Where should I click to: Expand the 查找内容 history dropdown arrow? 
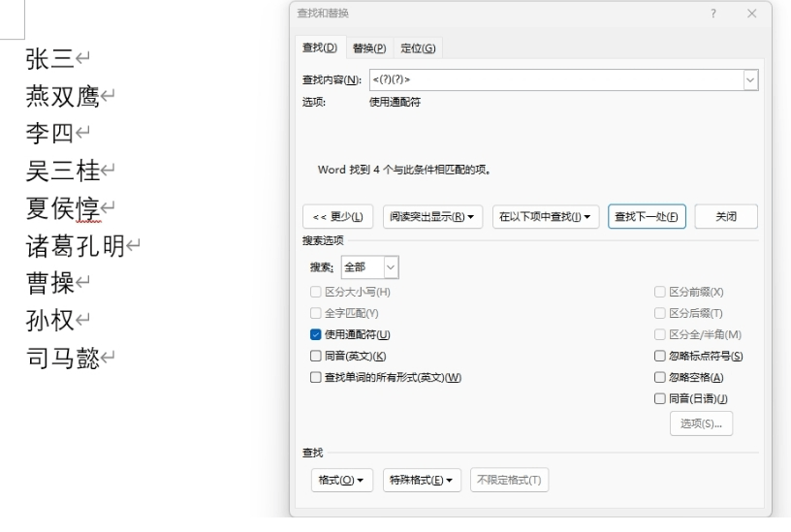tap(750, 79)
